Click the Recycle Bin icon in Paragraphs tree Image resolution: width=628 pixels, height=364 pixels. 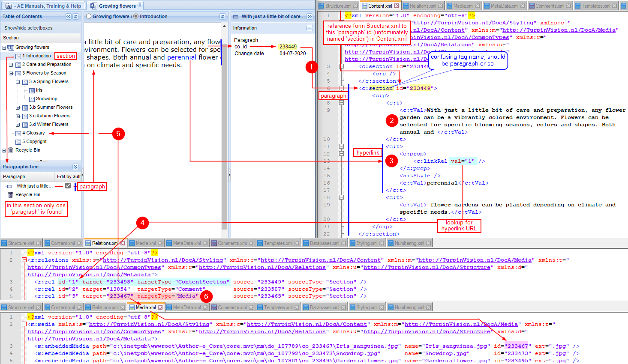click(11, 195)
